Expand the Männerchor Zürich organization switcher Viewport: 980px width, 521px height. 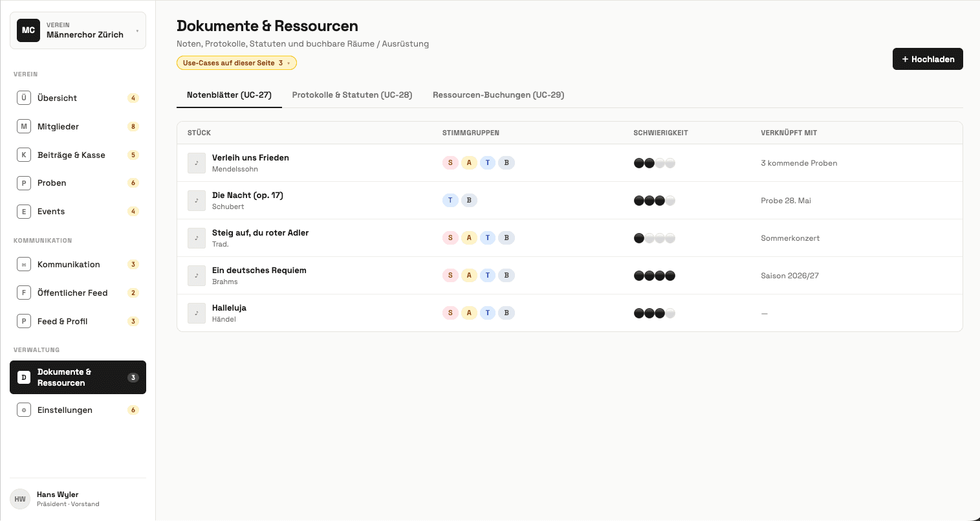pyautogui.click(x=78, y=30)
